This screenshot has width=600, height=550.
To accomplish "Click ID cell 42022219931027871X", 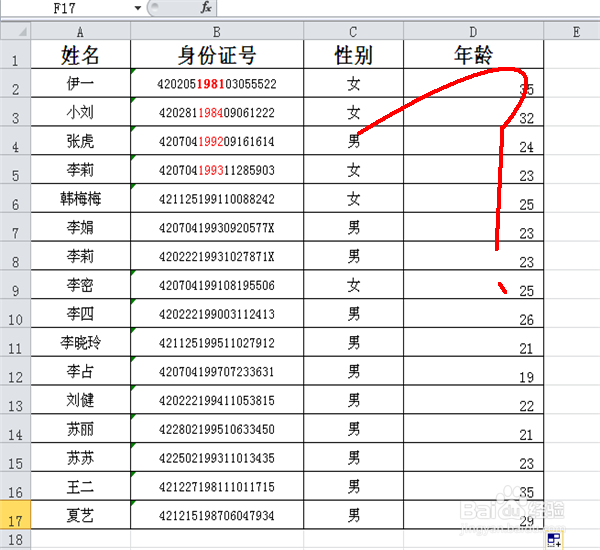I will point(217,256).
